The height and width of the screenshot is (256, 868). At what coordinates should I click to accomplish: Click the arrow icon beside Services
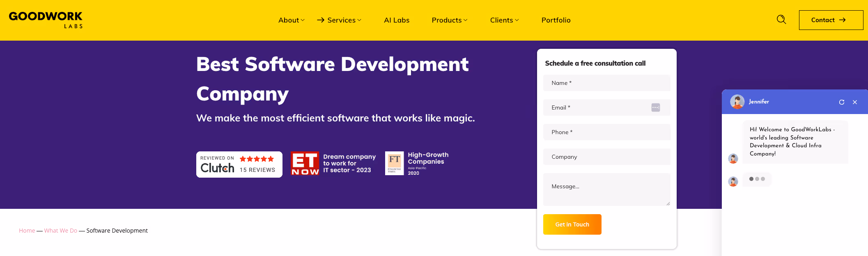point(321,20)
